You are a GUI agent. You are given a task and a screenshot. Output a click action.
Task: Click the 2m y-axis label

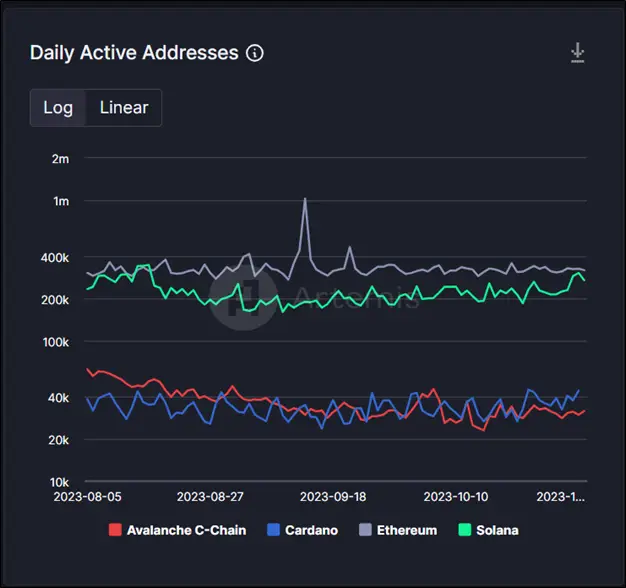pos(60,159)
